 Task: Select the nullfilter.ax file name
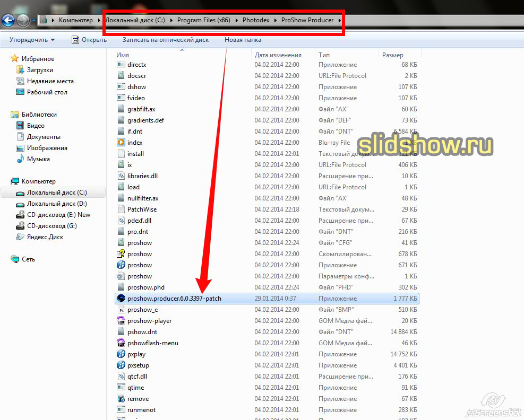(143, 198)
